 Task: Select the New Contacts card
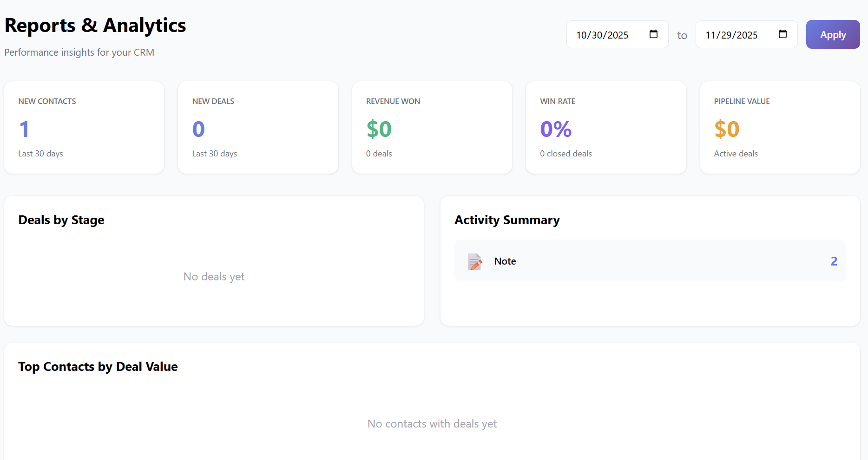coord(84,128)
